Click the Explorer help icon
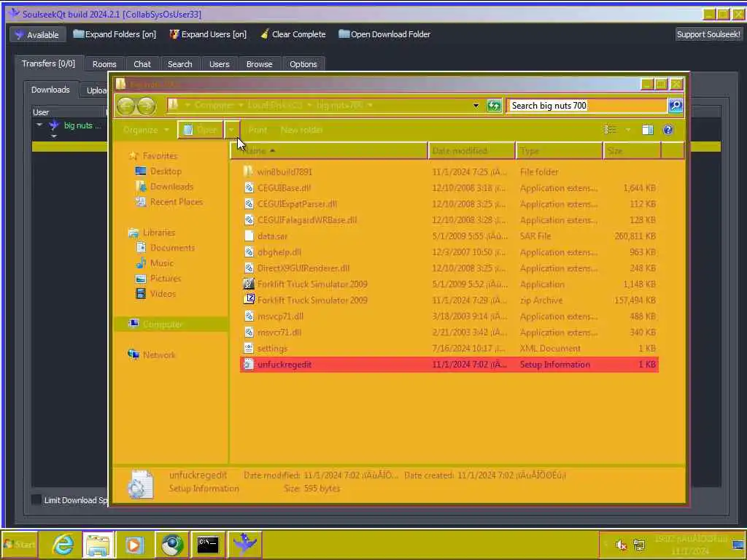 (x=668, y=130)
